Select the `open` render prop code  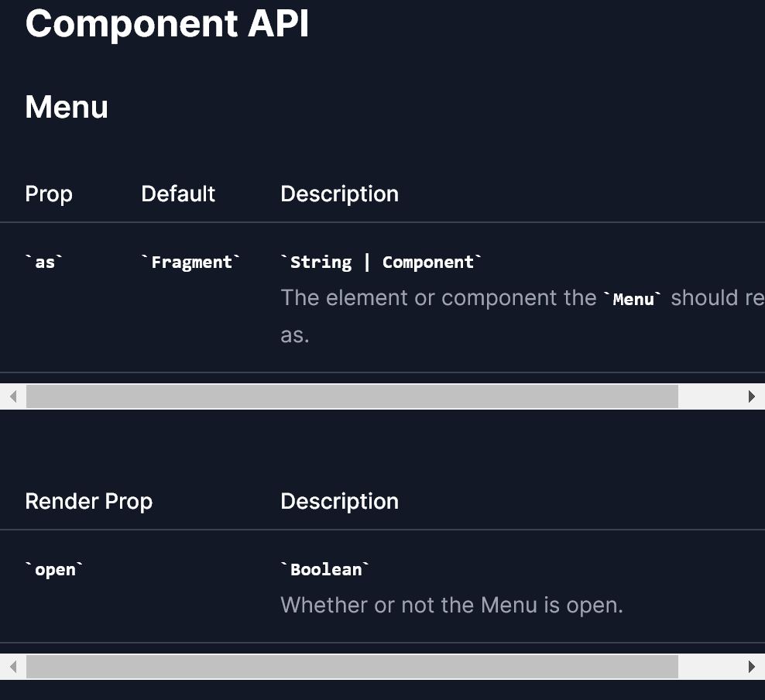click(x=54, y=569)
